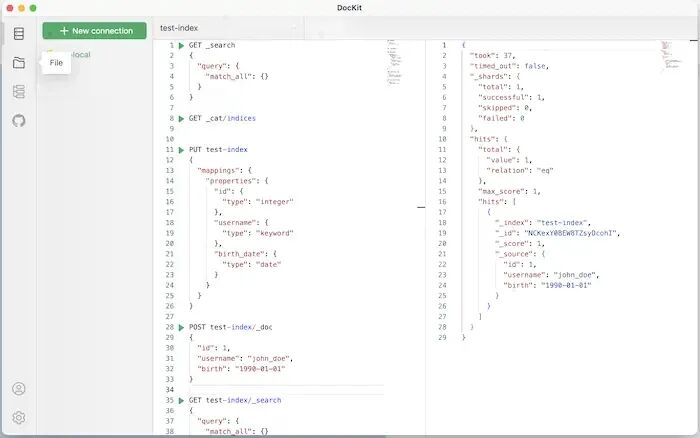This screenshot has height=438, width=700.
Task: Click the "birth_date" key in the editor
Action: pyautogui.click(x=240, y=254)
